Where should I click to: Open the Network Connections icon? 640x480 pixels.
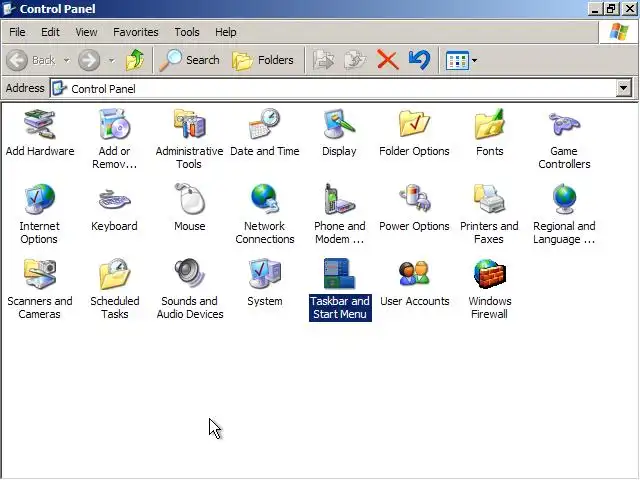tap(264, 199)
